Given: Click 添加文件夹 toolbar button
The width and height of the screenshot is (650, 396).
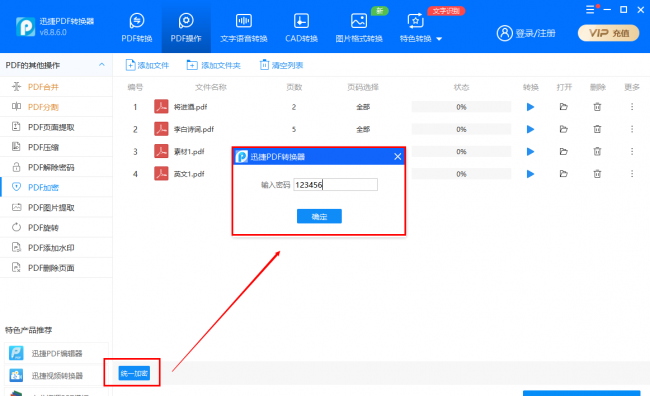Looking at the screenshot, I should pyautogui.click(x=213, y=65).
